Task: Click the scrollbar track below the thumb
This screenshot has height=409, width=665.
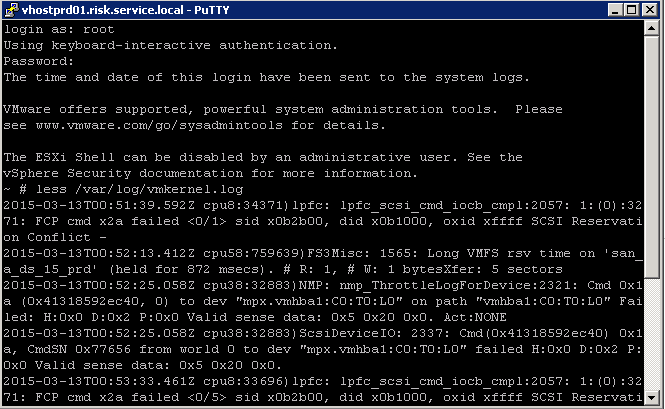Action: click(x=651, y=334)
